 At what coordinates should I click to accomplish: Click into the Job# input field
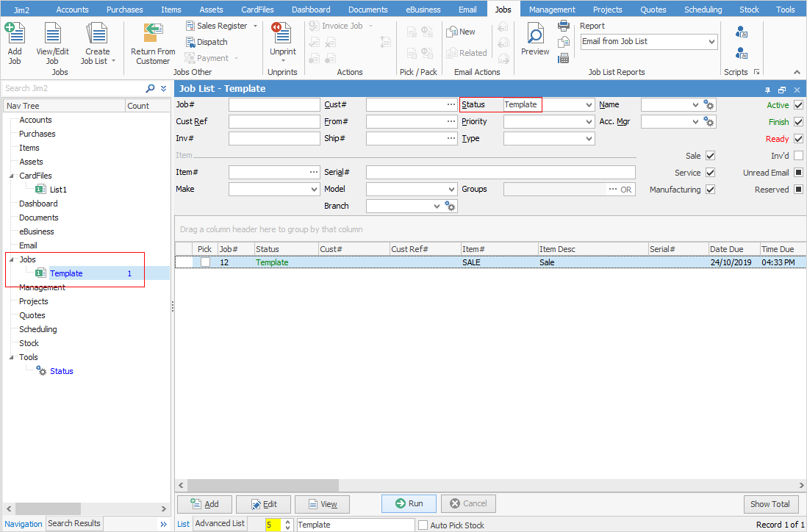point(273,105)
